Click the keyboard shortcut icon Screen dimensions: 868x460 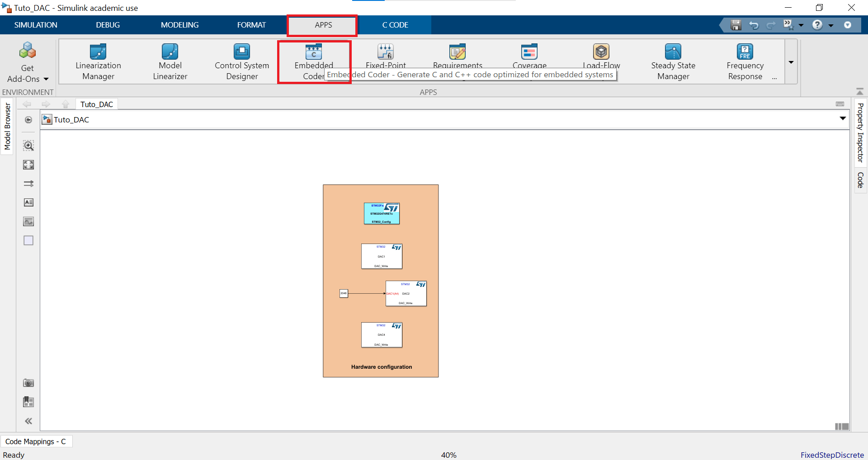click(840, 104)
